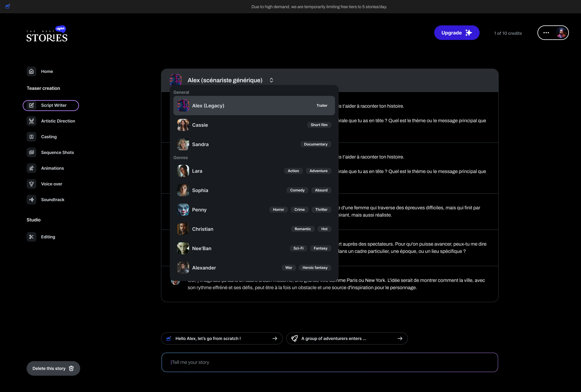Open Artistic Direction from sidebar icon
This screenshot has height=392, width=581.
click(31, 121)
